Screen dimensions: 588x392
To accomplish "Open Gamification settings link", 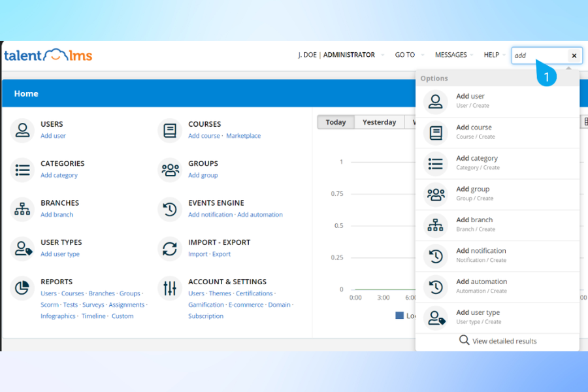I will click(x=206, y=304).
